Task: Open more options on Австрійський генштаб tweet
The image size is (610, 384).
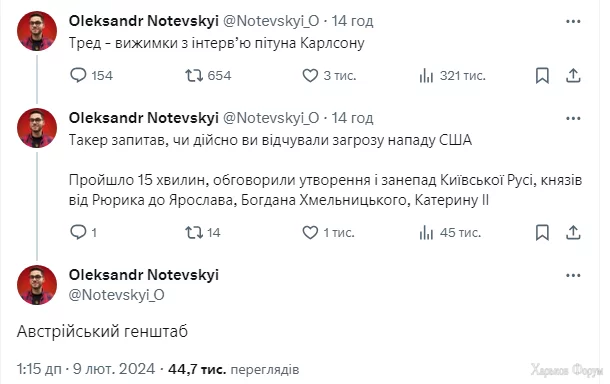Action: tap(573, 275)
